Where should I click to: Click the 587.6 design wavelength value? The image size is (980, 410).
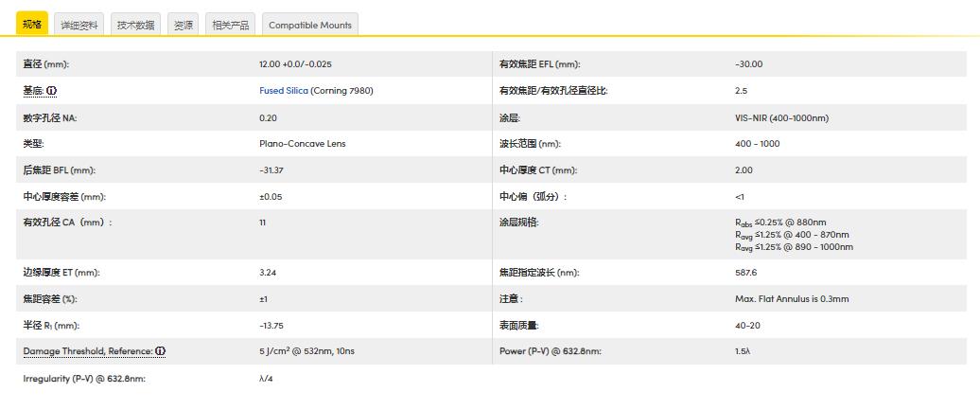(x=745, y=273)
